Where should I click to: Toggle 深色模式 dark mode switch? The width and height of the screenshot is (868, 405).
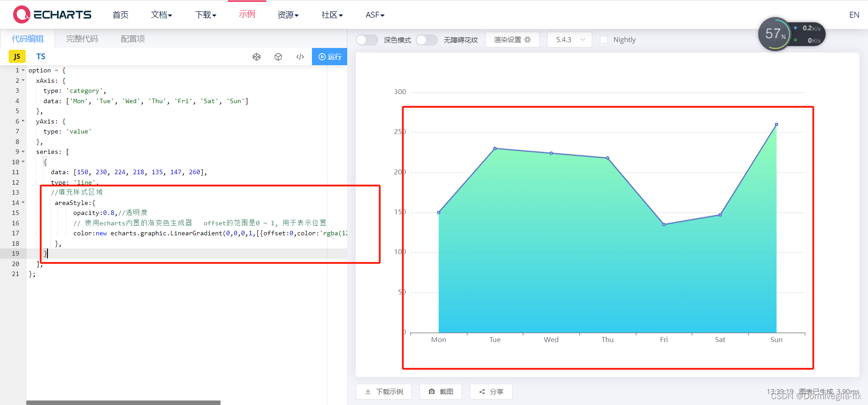click(367, 40)
